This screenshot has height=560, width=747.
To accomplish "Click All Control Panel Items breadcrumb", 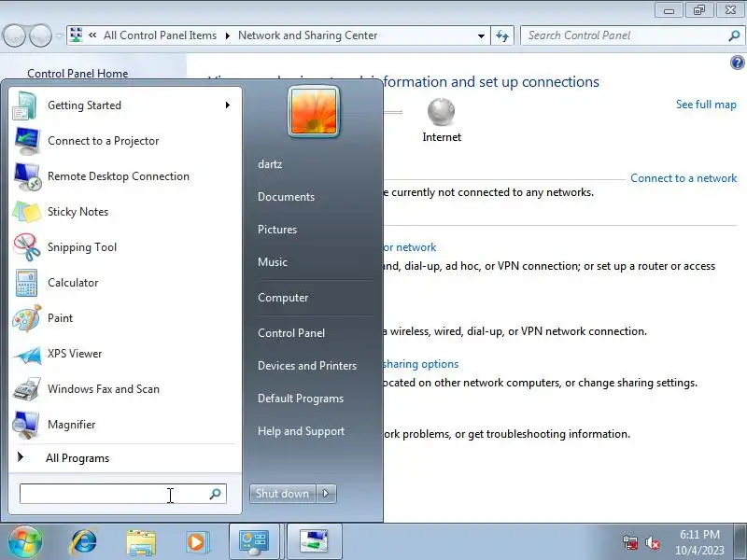I will click(160, 35).
